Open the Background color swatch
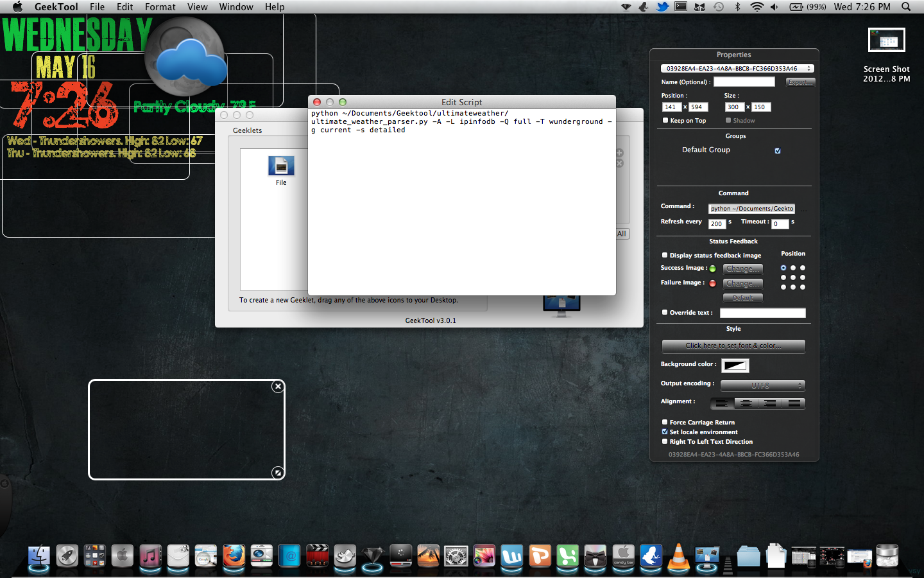924x578 pixels. (x=735, y=365)
